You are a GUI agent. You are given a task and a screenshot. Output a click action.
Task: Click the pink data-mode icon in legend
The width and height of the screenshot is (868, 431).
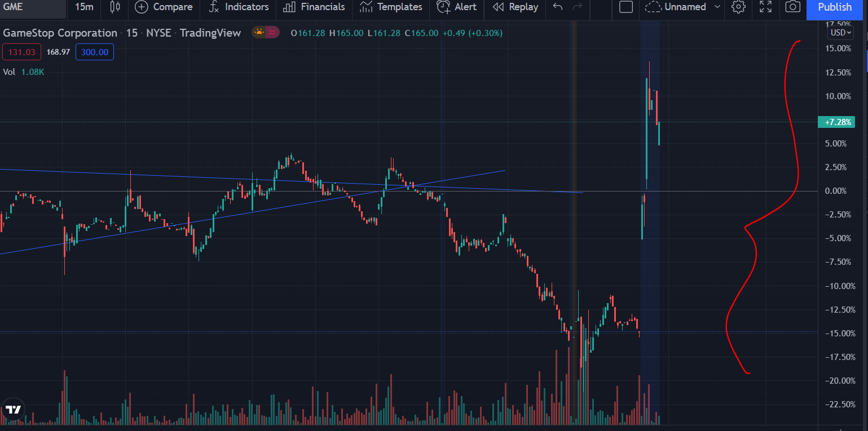[x=272, y=33]
